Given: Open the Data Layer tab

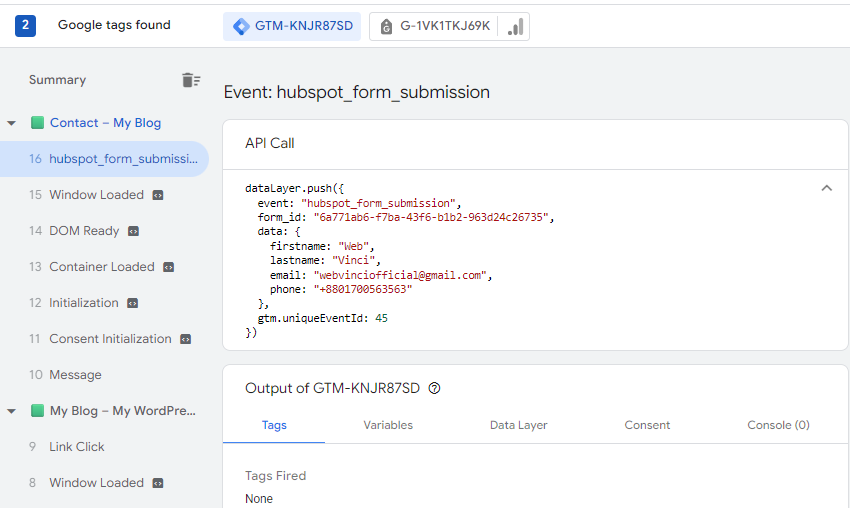Looking at the screenshot, I should tap(518, 425).
